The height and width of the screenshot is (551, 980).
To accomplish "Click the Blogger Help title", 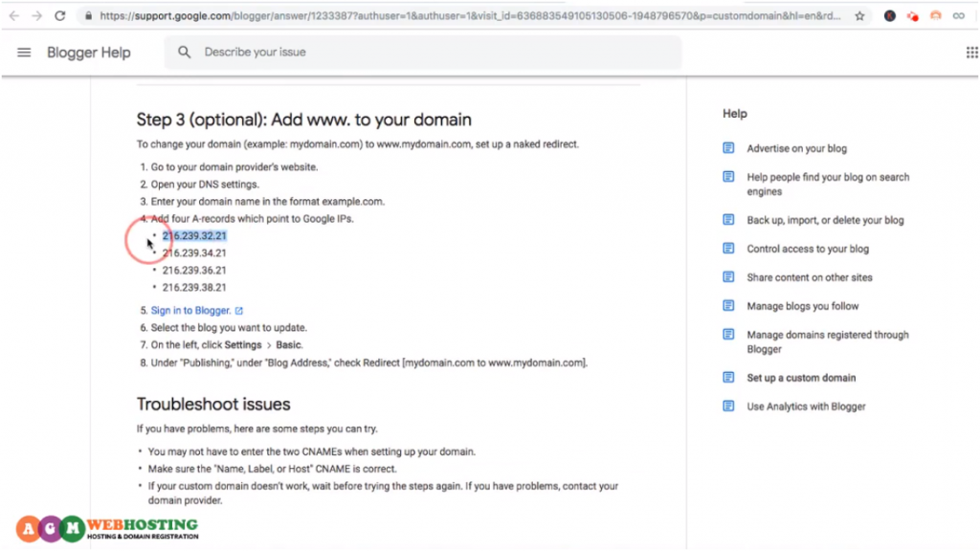I will point(89,53).
